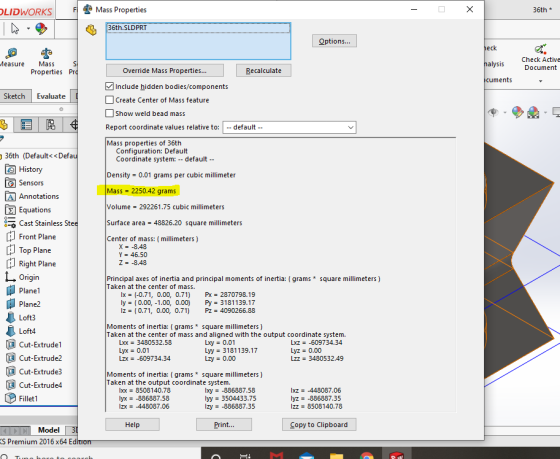Screen dimensions: 560x459
Task: Enable Show weld bead mass checkbox
Action: pos(110,114)
